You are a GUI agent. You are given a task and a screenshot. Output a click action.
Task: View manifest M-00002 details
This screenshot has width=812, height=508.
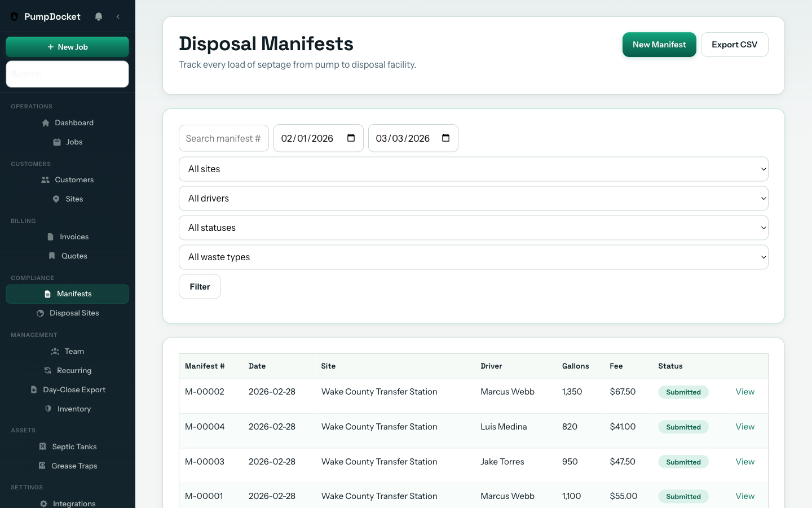tap(745, 391)
